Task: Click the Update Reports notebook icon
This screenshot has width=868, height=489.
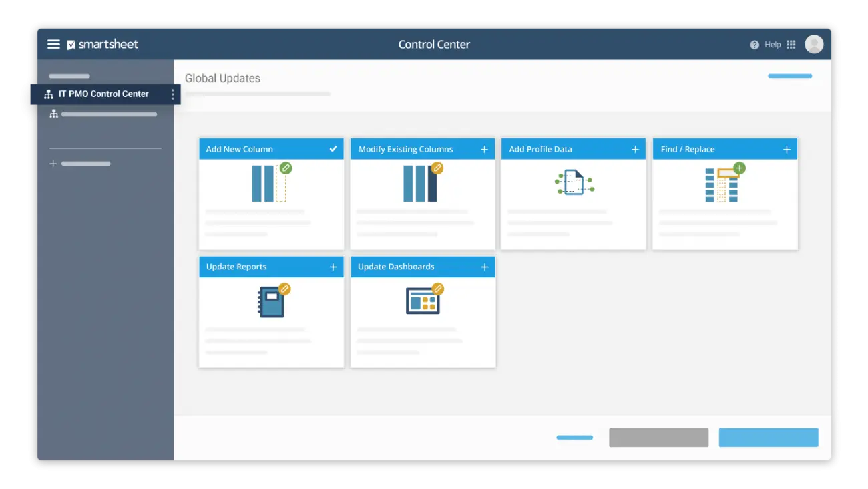Action: (272, 301)
